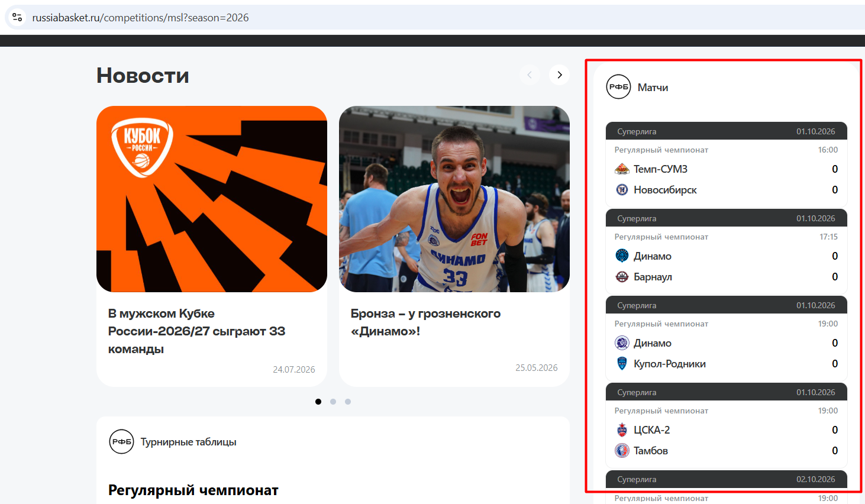Open the Темп-СУМЗ team name
This screenshot has height=504, width=865.
(661, 169)
